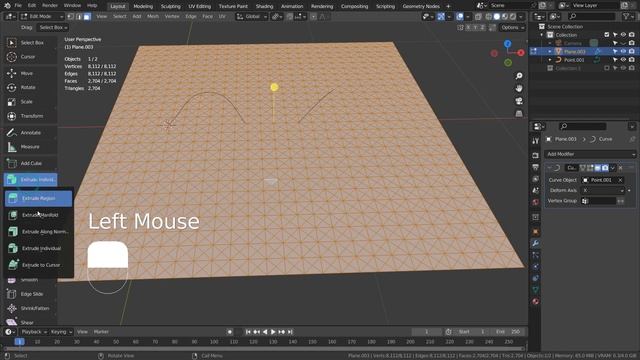Switch to the Geometry Nodes workspace tab
Viewport: 640px width, 360px height.
pyautogui.click(x=421, y=6)
